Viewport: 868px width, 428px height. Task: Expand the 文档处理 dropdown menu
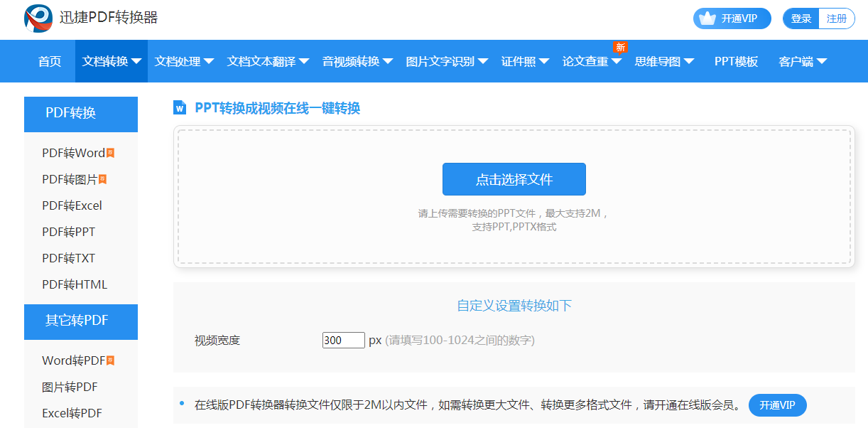click(184, 61)
